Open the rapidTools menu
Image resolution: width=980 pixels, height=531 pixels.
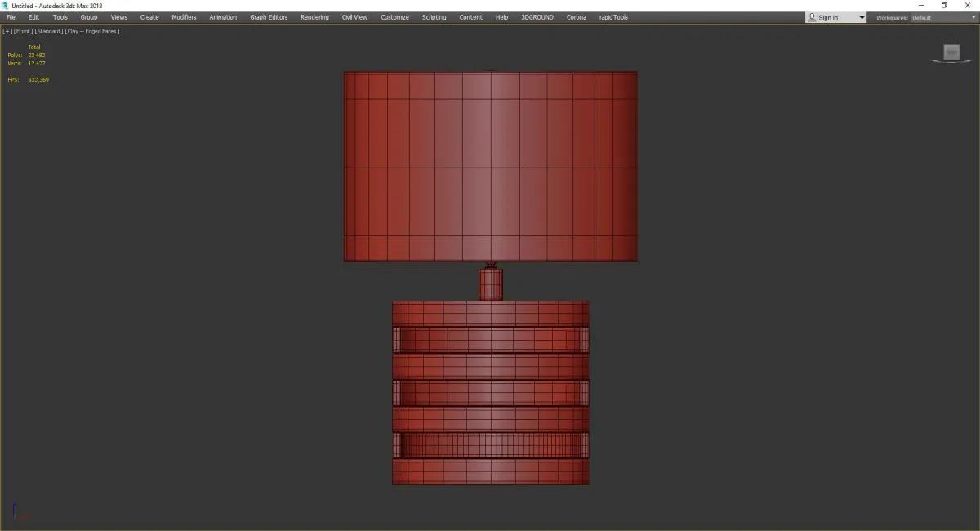tap(614, 17)
